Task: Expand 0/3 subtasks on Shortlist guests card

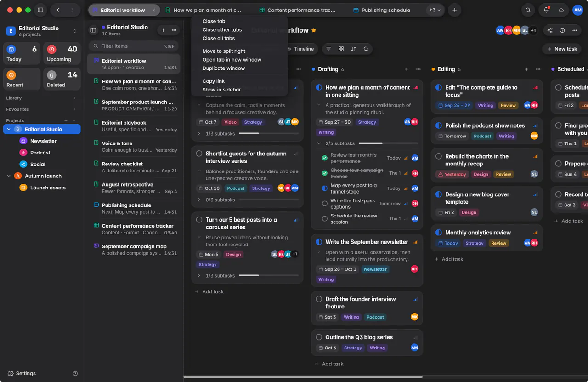Action: 199,200
